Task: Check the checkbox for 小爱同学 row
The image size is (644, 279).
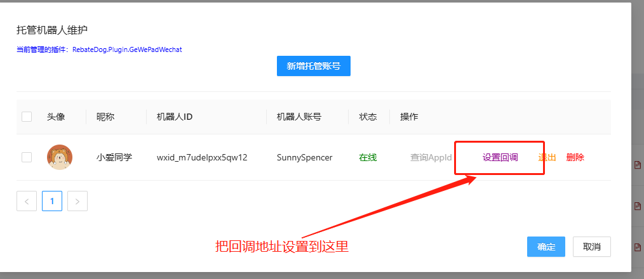Action: click(x=27, y=157)
